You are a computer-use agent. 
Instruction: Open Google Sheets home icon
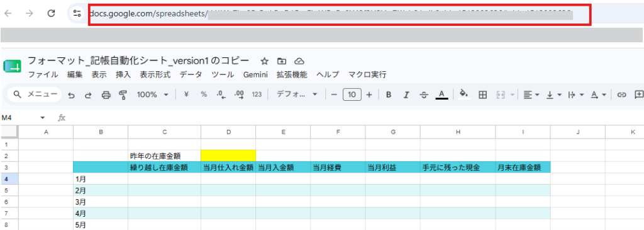coord(13,66)
